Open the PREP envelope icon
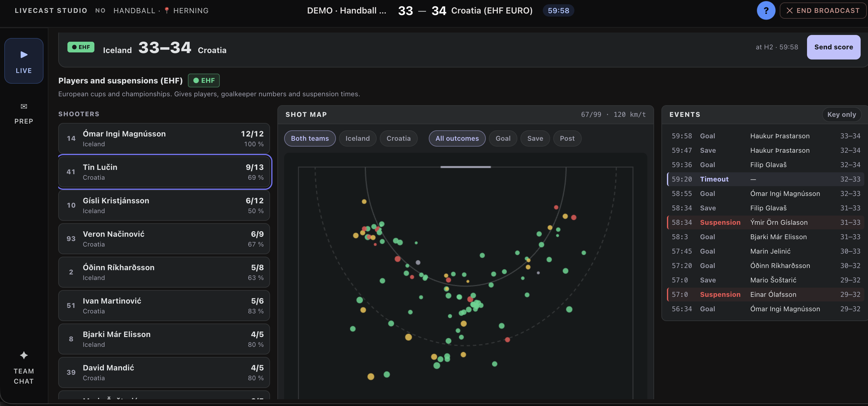This screenshot has width=868, height=406. [x=24, y=106]
